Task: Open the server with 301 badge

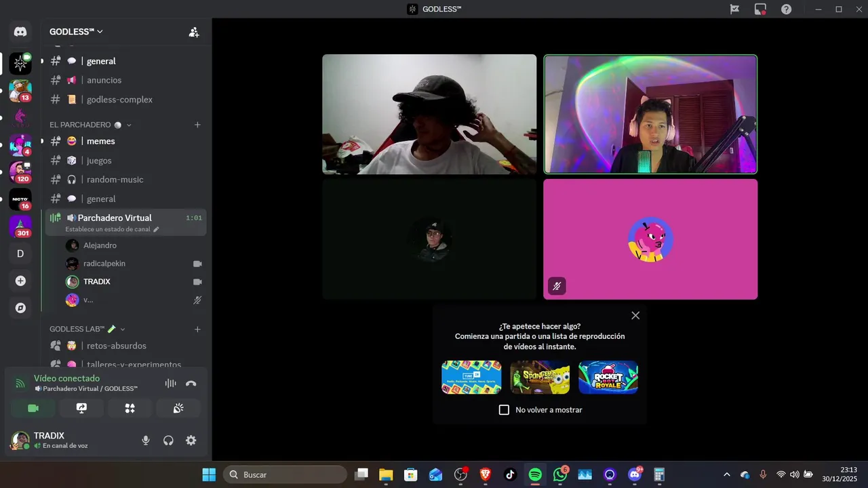Action: coord(20,226)
